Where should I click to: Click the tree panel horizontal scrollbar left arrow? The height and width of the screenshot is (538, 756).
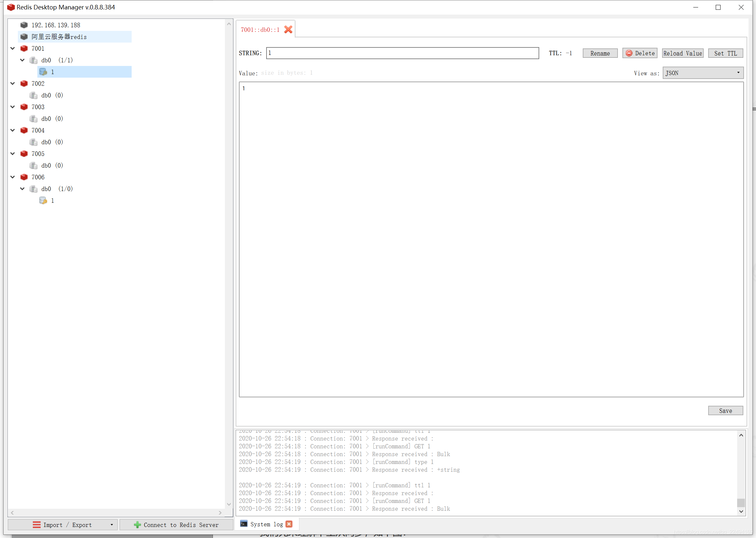pyautogui.click(x=12, y=512)
